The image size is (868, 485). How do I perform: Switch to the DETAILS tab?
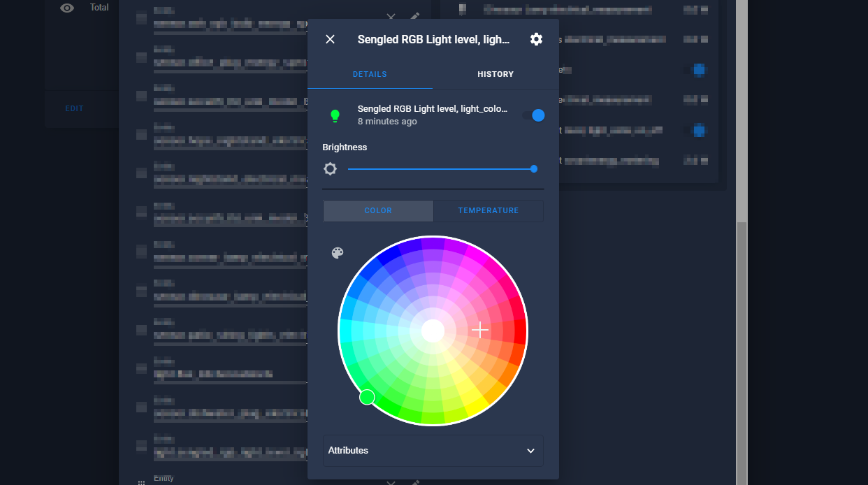(370, 74)
